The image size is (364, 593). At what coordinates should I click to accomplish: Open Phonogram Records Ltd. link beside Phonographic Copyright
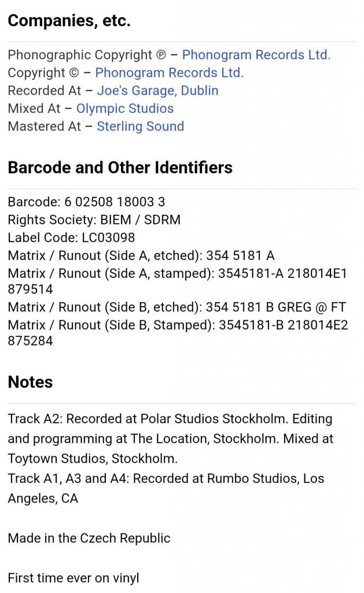(x=256, y=55)
